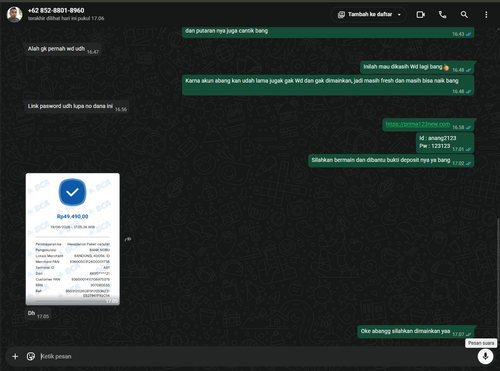Expand the 'Tambah ke daftar' dropdown arrow
Viewport: 500px width, 371px height.
[x=399, y=15]
